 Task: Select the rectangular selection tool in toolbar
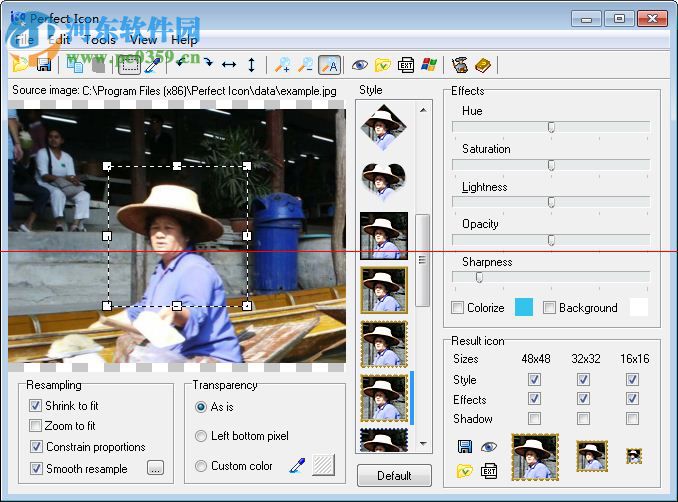point(129,65)
